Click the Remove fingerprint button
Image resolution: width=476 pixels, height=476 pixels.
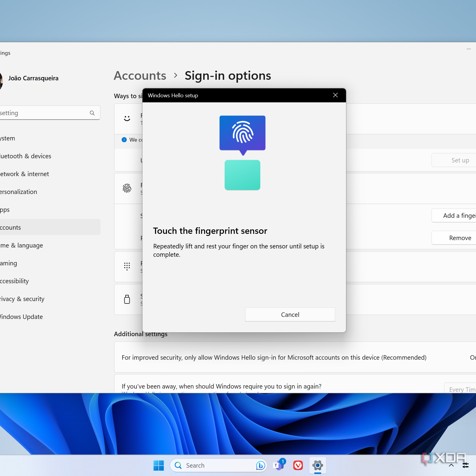(x=460, y=238)
